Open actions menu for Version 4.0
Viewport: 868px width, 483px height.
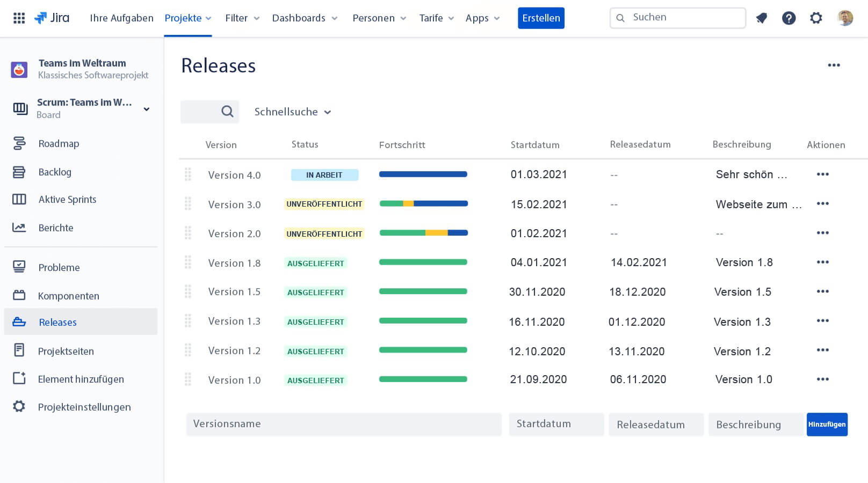pos(822,174)
